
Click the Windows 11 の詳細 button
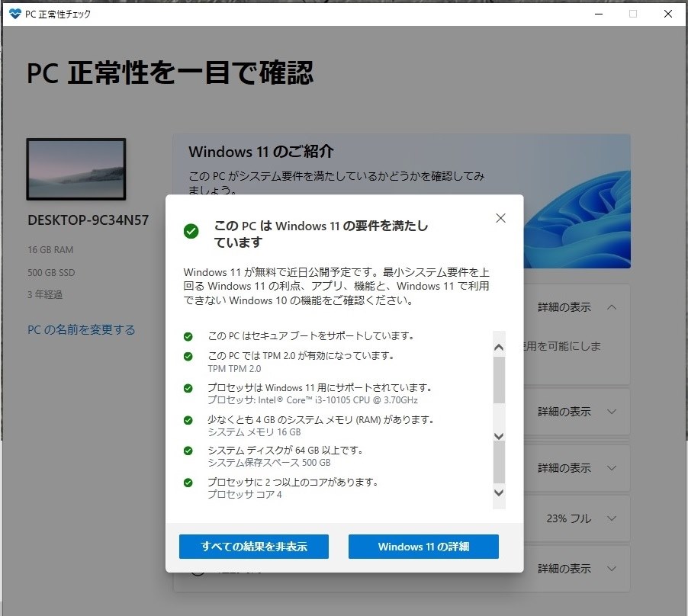pyautogui.click(x=423, y=547)
